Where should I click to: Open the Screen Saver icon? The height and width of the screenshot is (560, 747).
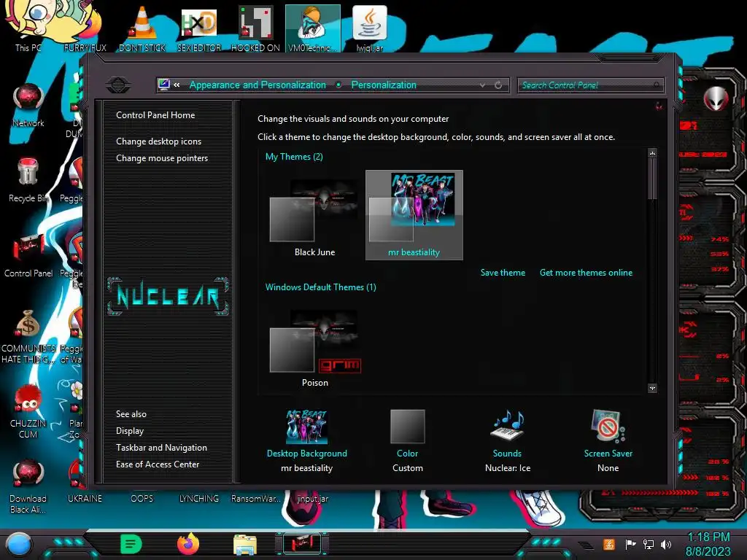(x=608, y=426)
